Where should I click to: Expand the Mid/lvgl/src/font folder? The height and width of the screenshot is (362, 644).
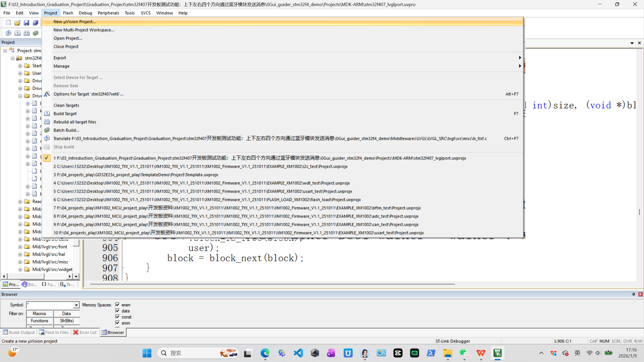(20, 247)
